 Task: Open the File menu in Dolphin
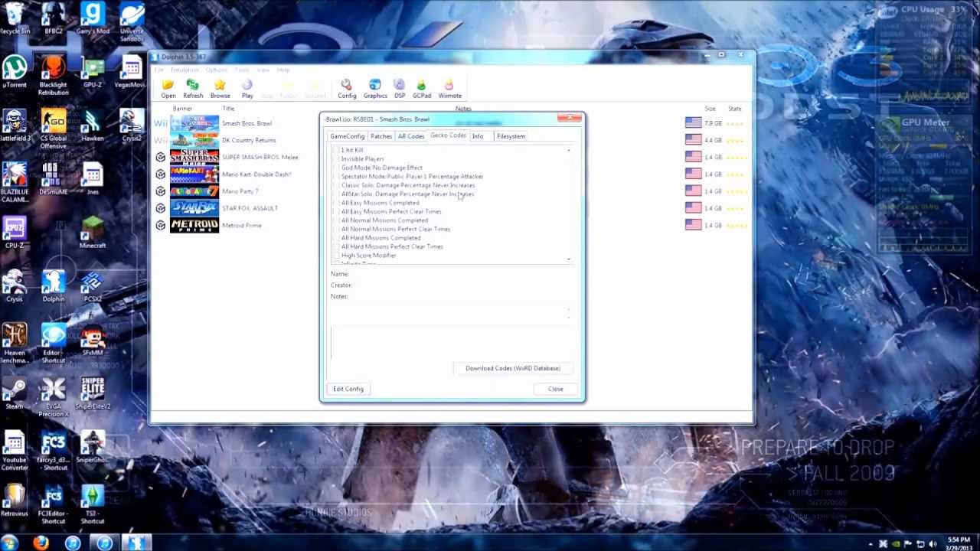pyautogui.click(x=159, y=70)
